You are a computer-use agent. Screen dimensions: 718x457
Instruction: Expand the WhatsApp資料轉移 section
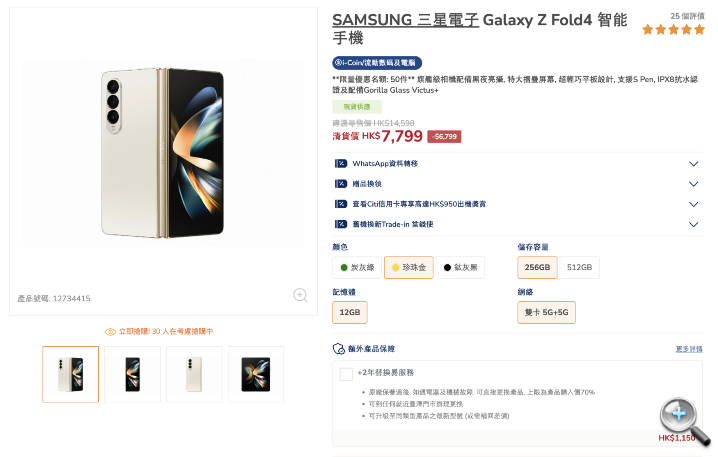point(693,164)
